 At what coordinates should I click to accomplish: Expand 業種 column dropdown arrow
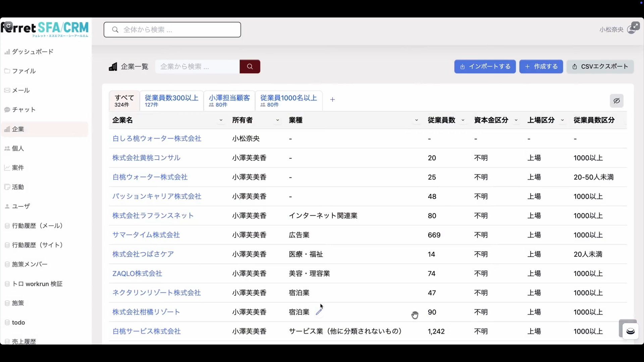tap(416, 120)
